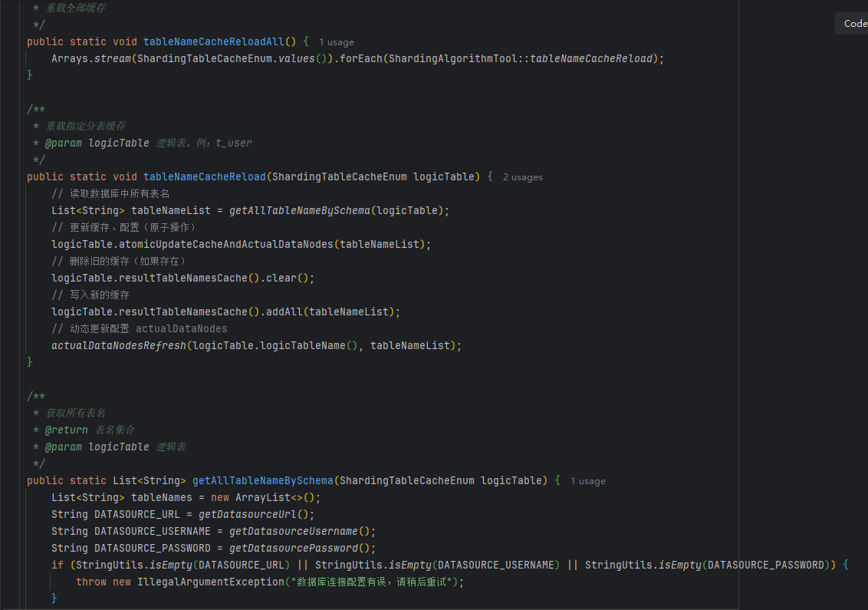
Task: Click the comment '// 删除旧的缓存（如果存在）'
Action: click(x=118, y=262)
